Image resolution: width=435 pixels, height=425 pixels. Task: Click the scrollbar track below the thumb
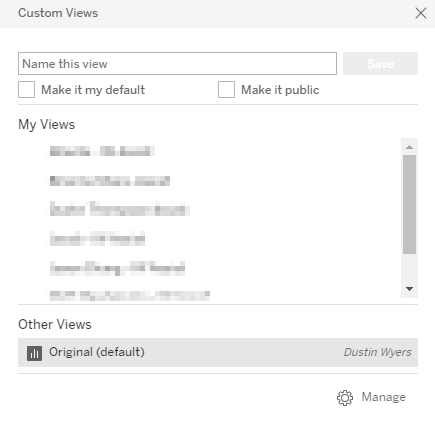[x=409, y=267]
